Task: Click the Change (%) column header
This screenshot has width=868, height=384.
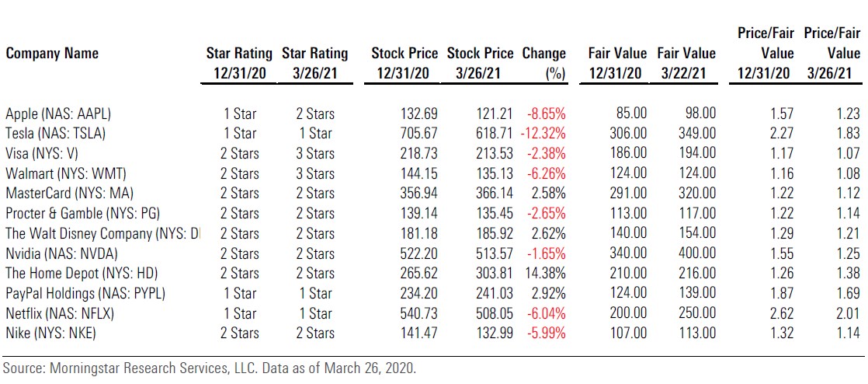Action: [543, 63]
